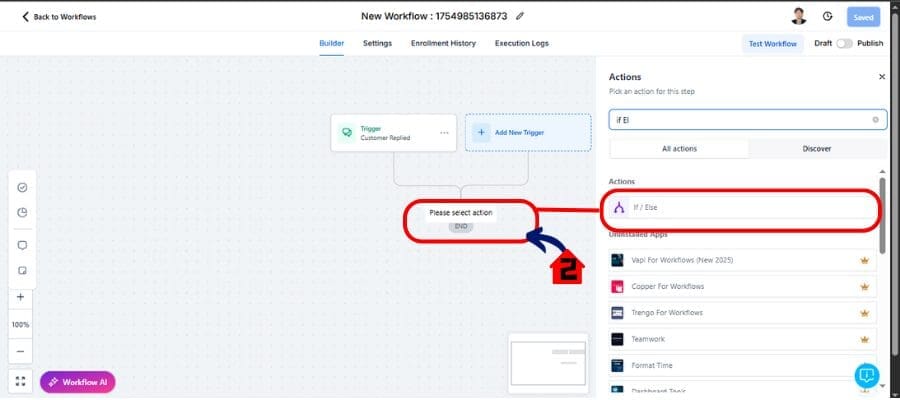This screenshot has width=900, height=400.
Task: Select the If / Else action
Action: [740, 208]
